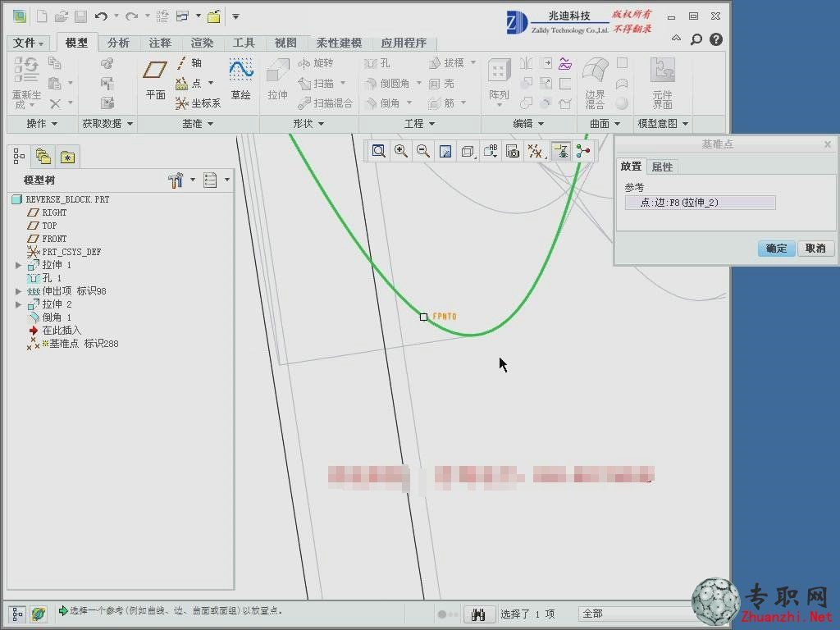The image size is (840, 630).
Task: Click the FPNT0 point handle on curve
Action: (424, 317)
